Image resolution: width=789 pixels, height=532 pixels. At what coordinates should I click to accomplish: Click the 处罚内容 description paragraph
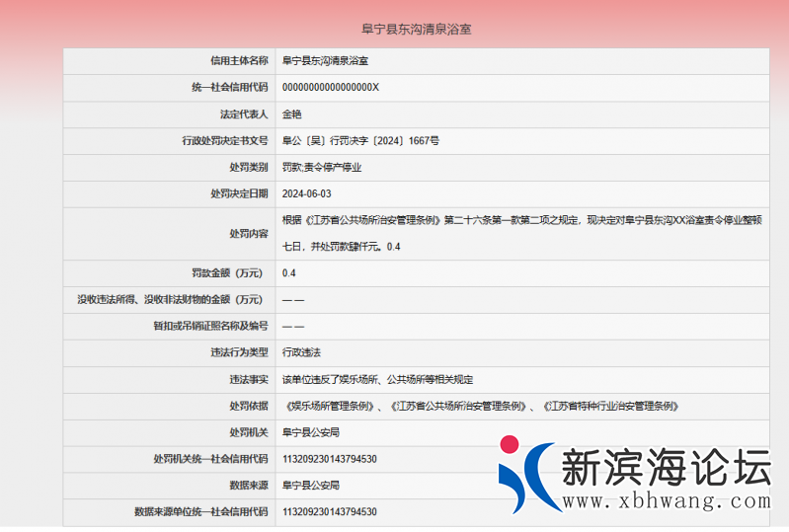[521, 233]
